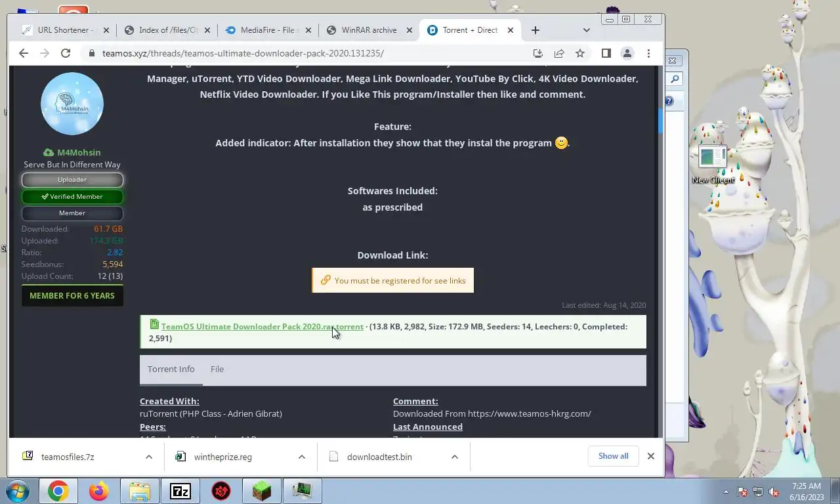Open the M4Mohsin username link
Viewport: 840px width, 504px height.
tap(78, 152)
